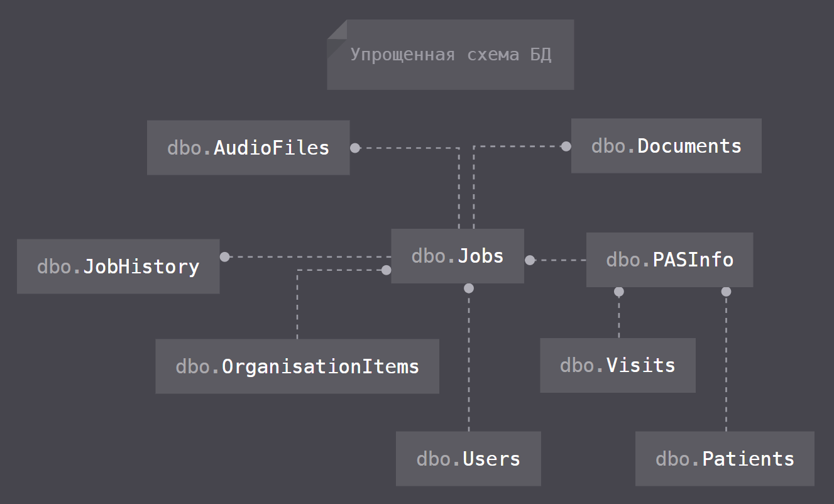Click the central dbo.Jobs table node
Viewport: 834px width, 504px height.
(x=458, y=256)
